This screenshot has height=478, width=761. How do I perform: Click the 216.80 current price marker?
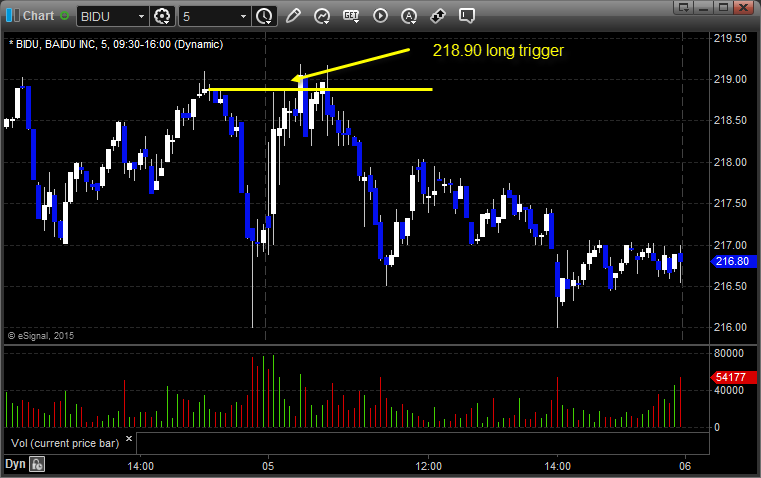point(733,261)
